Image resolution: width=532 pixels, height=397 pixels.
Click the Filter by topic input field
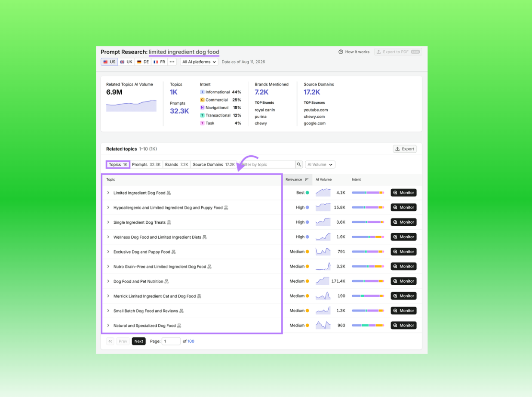pos(267,165)
